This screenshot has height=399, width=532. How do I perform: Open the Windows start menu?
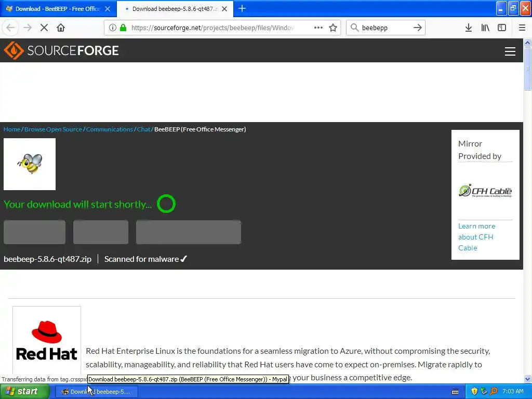point(24,392)
